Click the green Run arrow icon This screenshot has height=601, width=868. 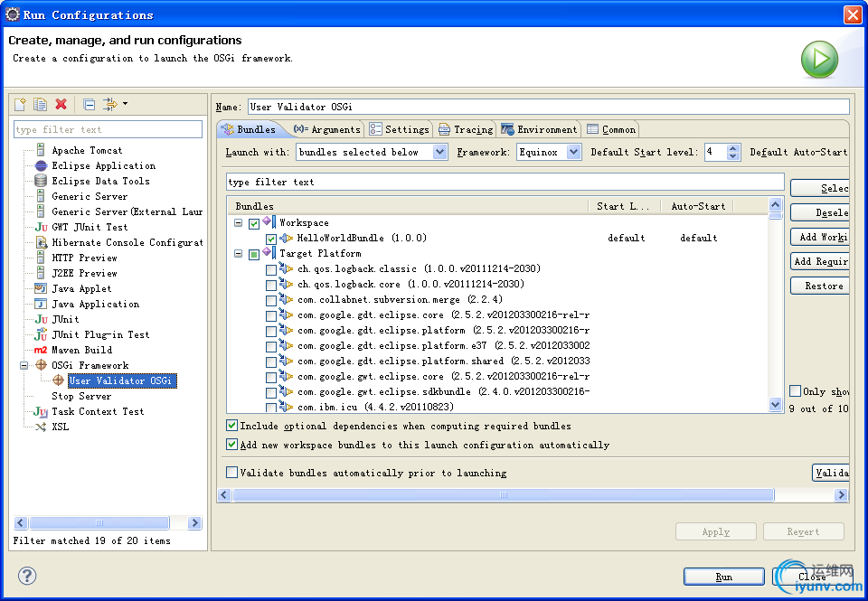819,60
